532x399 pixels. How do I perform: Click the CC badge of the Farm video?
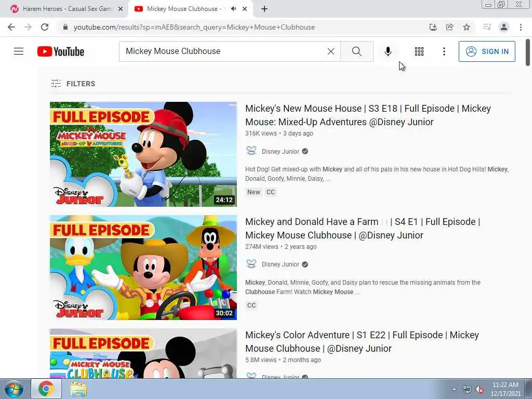[x=251, y=305]
